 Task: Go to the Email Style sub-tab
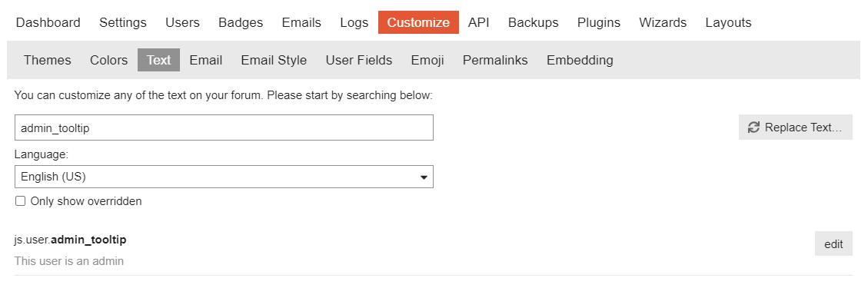tap(274, 60)
